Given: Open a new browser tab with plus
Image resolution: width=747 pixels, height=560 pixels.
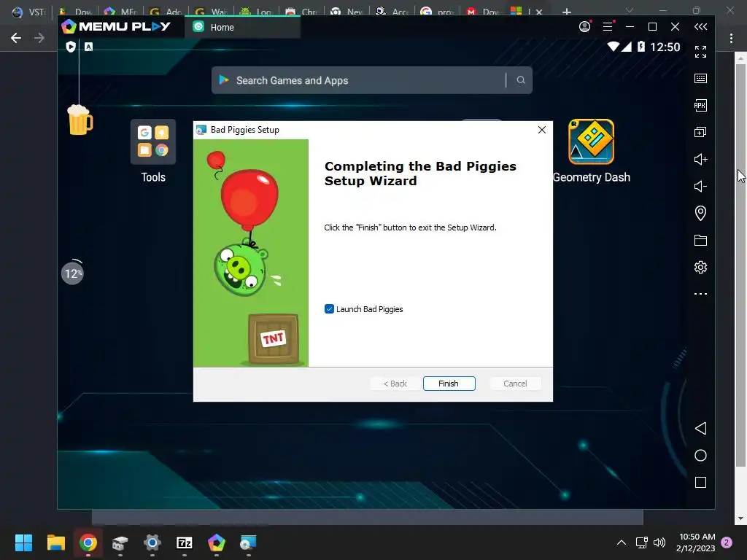Looking at the screenshot, I should coord(566,12).
